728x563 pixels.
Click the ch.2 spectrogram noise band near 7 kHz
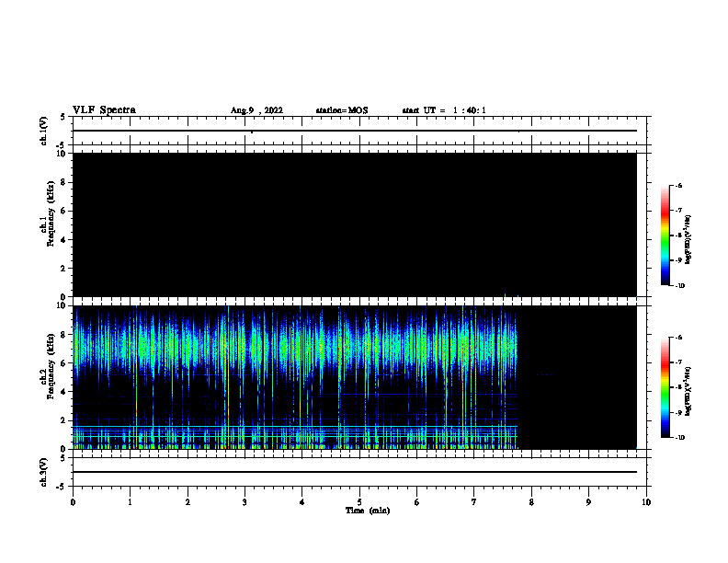pos(295,346)
